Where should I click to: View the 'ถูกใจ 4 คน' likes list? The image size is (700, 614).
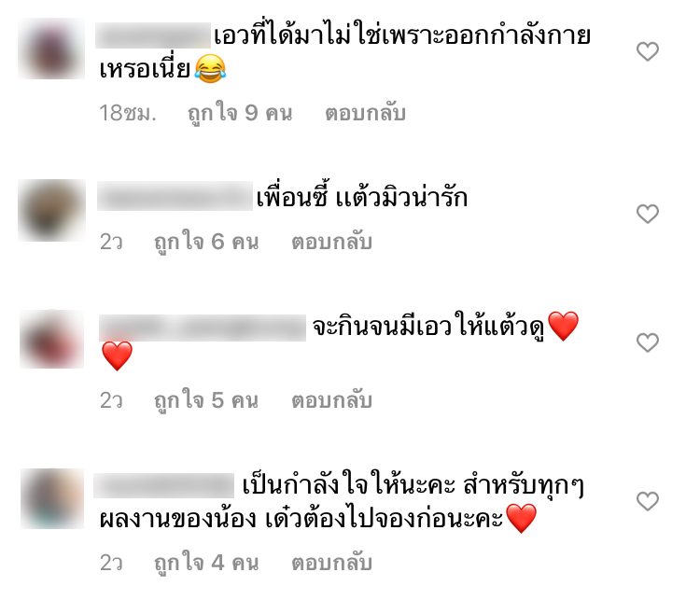tap(206, 563)
